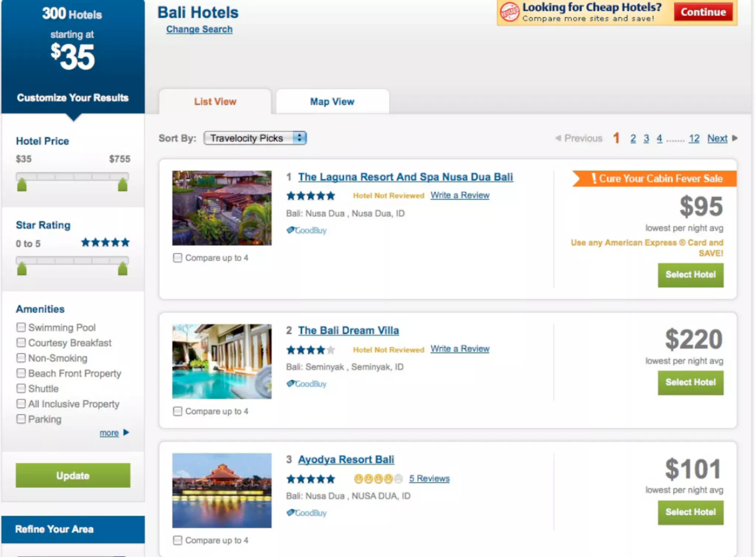Select the List View tab
Image resolution: width=756 pixels, height=557 pixels.
click(x=215, y=102)
